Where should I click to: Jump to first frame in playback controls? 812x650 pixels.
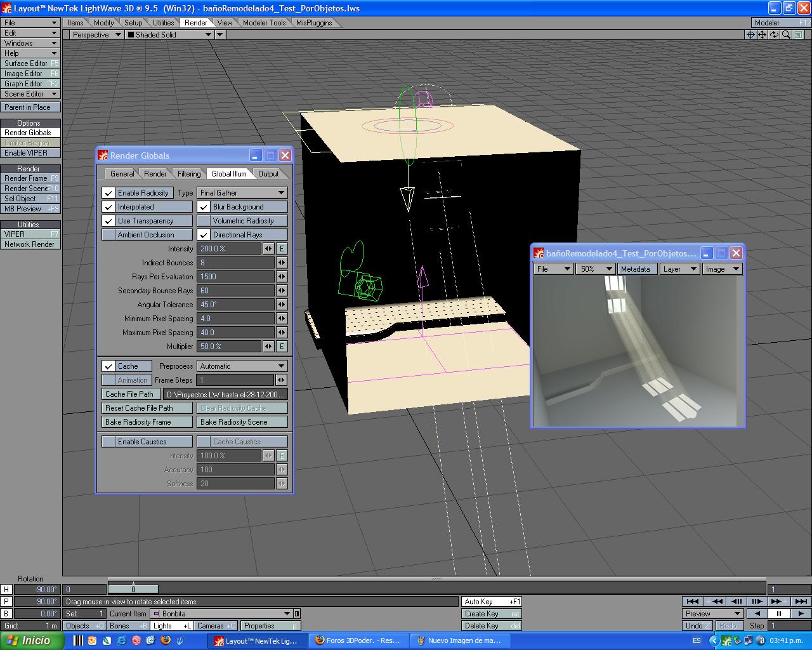coord(693,601)
